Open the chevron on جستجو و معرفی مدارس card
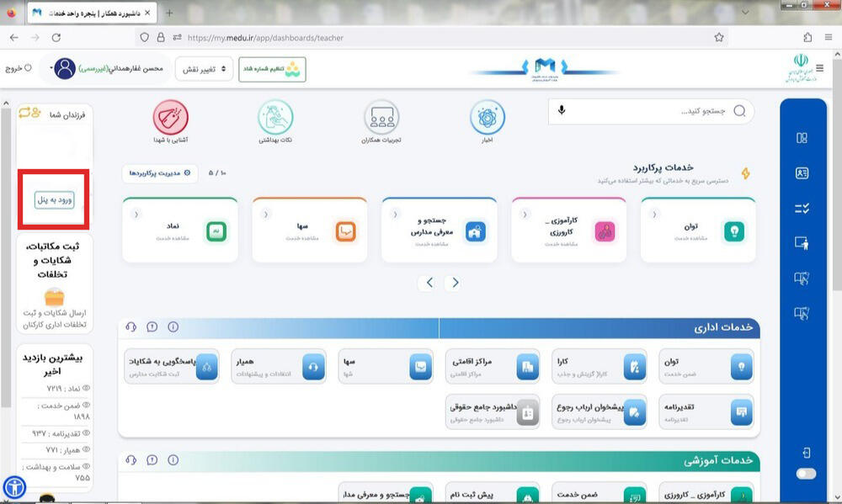Viewport: 842px width, 504px height. pyautogui.click(x=395, y=215)
